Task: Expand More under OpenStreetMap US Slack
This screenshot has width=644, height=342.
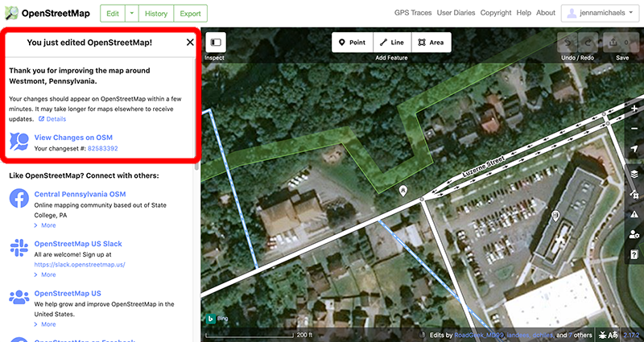Action: click(x=45, y=274)
